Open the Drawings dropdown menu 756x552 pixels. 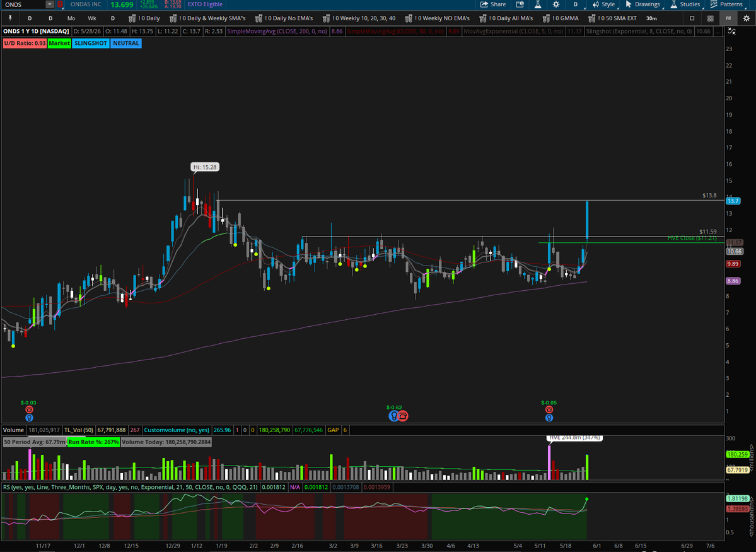point(643,4)
